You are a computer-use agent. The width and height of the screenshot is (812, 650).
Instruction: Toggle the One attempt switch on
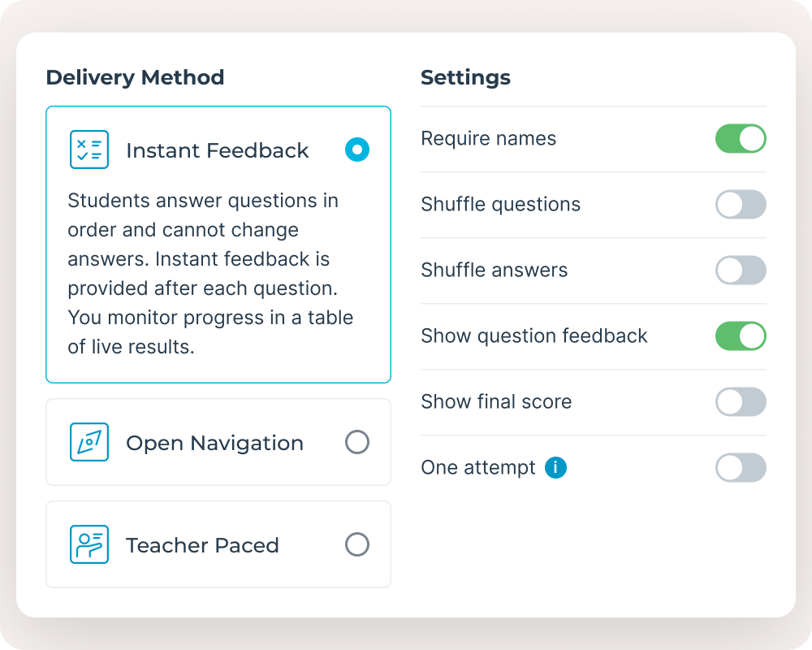click(x=741, y=467)
